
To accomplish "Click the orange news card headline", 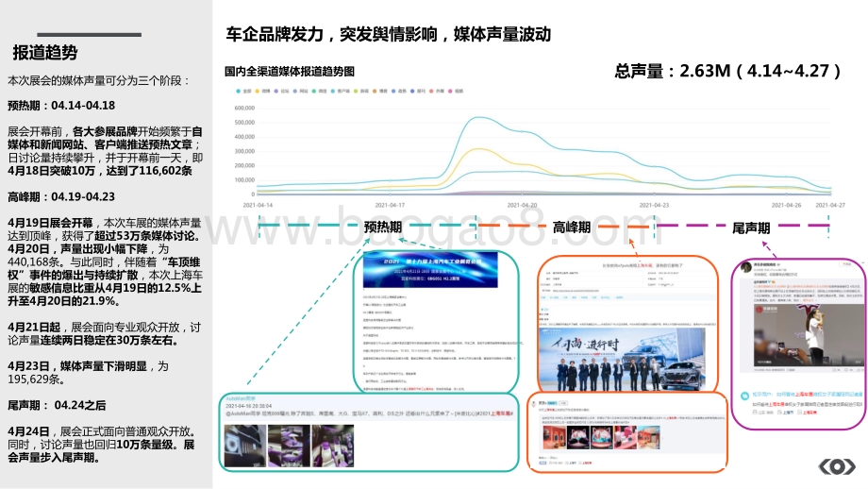I will [x=643, y=266].
